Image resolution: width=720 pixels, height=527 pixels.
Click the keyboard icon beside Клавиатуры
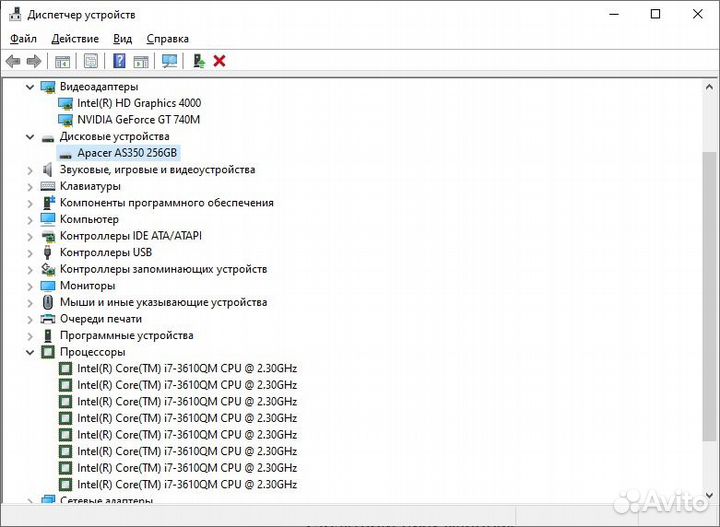(x=48, y=186)
